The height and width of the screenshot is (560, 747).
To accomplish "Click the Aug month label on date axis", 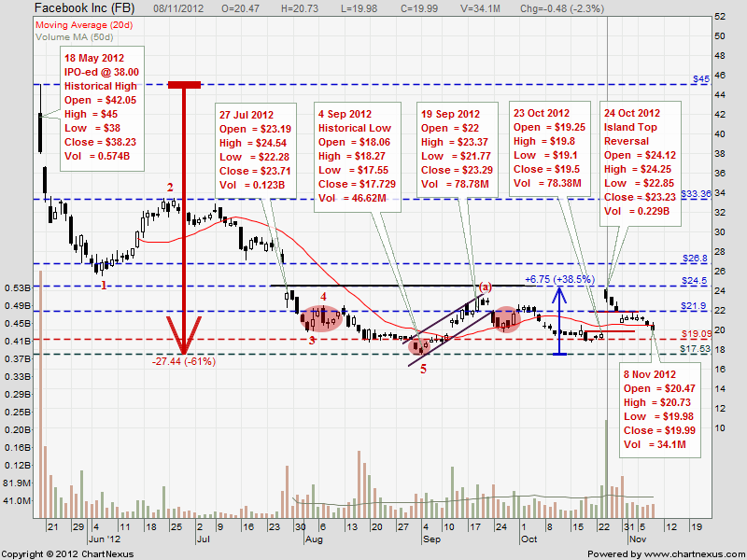I will pyautogui.click(x=314, y=539).
